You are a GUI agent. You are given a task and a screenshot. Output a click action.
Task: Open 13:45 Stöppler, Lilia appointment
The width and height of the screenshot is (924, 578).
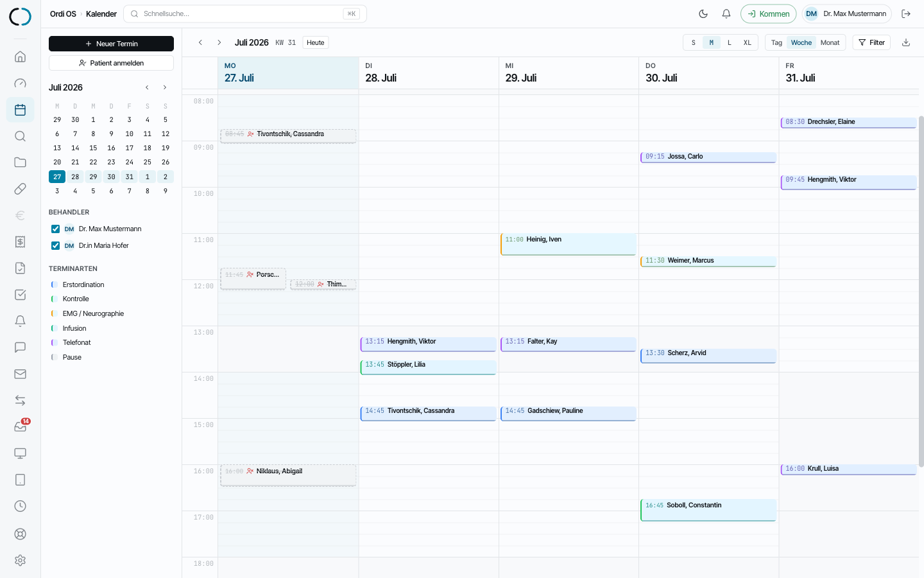coord(428,367)
